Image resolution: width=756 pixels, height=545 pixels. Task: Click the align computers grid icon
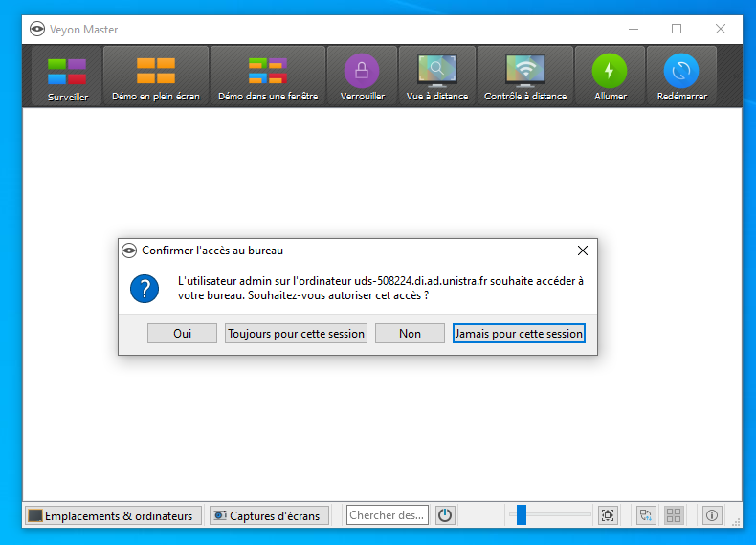[674, 515]
